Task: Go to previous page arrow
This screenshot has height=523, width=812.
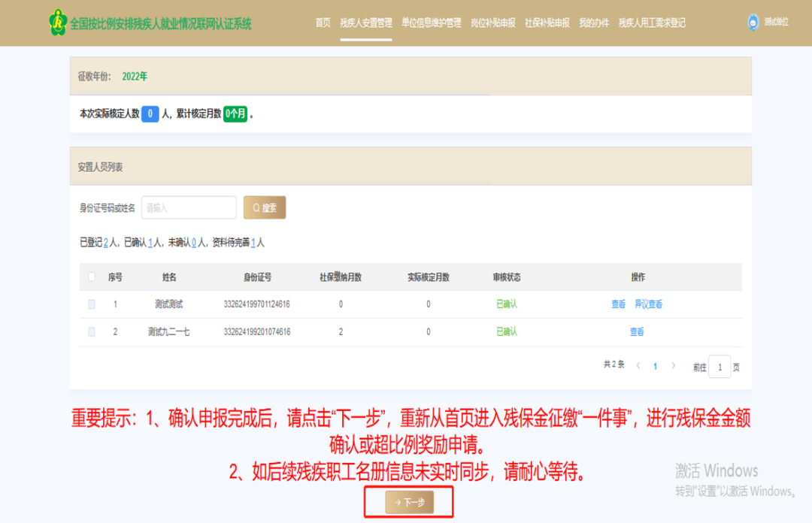Action: tap(638, 366)
